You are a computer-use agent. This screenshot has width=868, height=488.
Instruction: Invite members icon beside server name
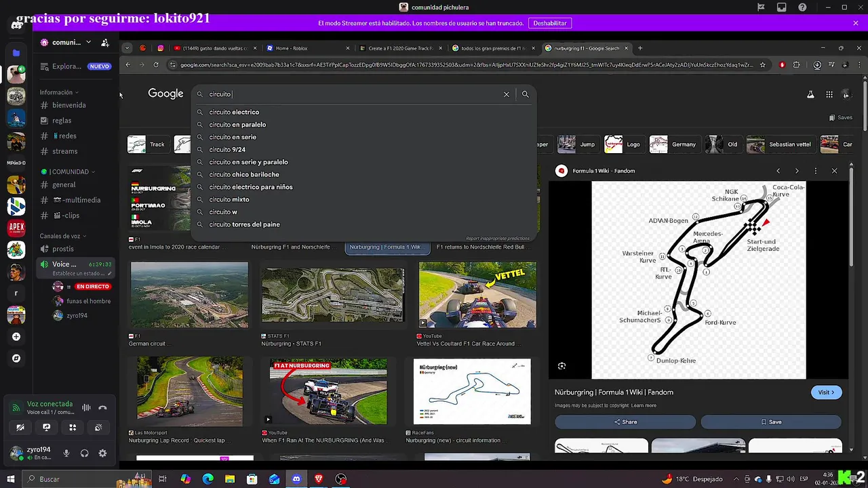tap(105, 42)
